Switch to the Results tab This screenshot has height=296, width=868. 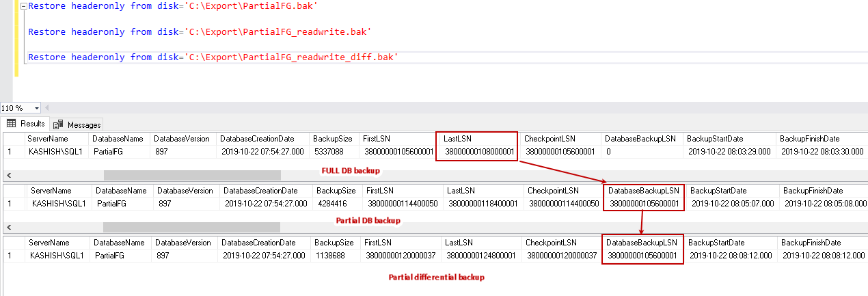click(x=25, y=124)
